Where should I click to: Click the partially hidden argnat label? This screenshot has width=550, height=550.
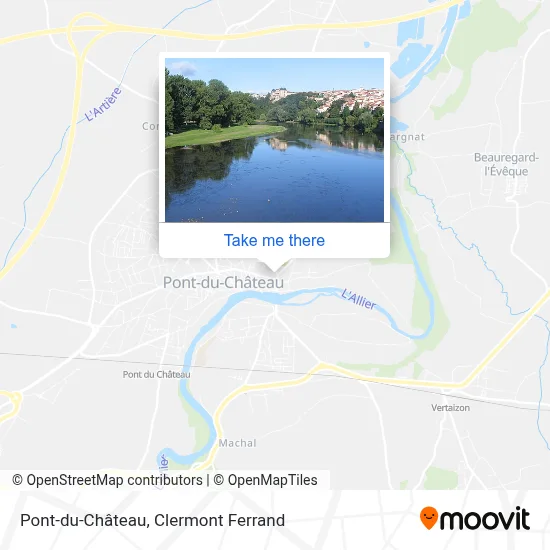coord(407,137)
